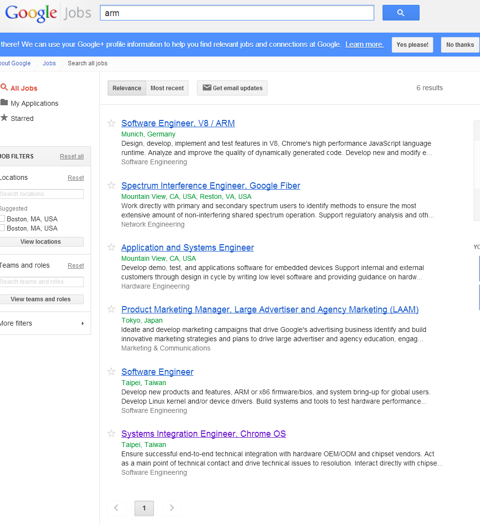Go to next results page arrow

pos(172,508)
